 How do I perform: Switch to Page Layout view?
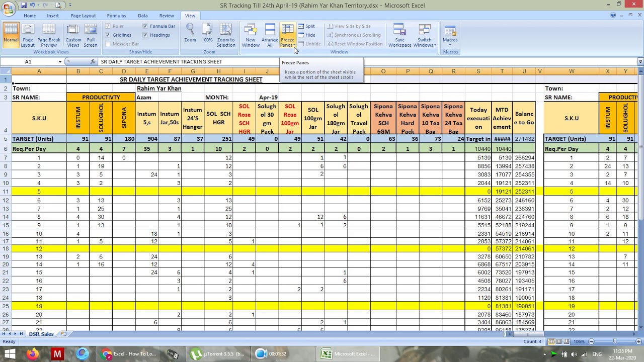click(x=28, y=35)
